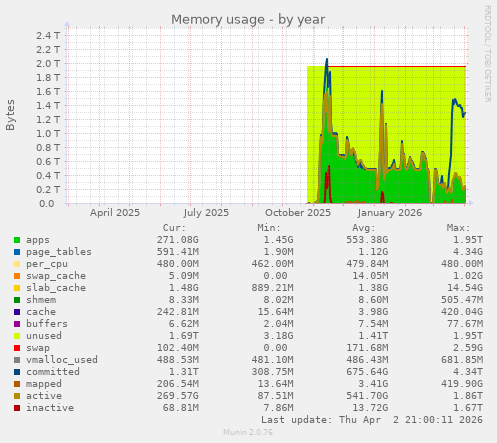The height and width of the screenshot is (443, 497).
Task: Click the 'Cur:' column header
Action: pyautogui.click(x=174, y=228)
